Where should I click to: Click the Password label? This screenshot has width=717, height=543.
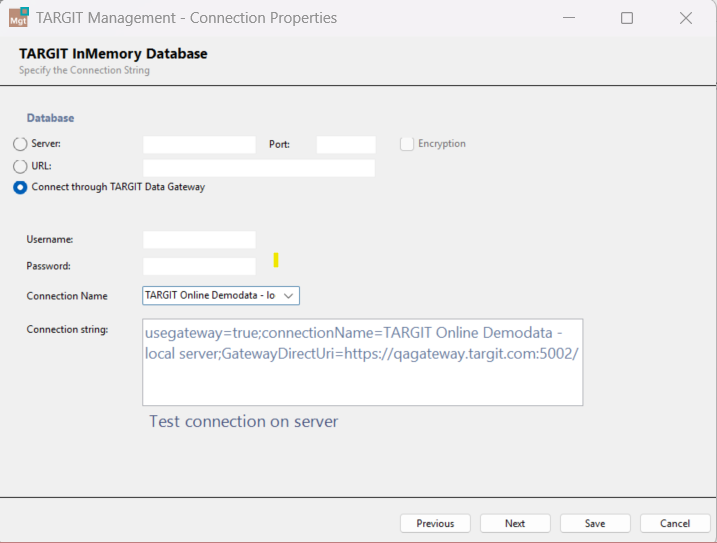click(x=48, y=266)
